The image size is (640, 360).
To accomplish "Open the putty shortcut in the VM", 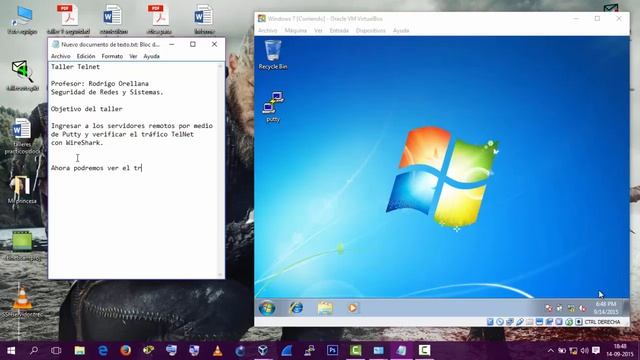I will click(x=273, y=107).
